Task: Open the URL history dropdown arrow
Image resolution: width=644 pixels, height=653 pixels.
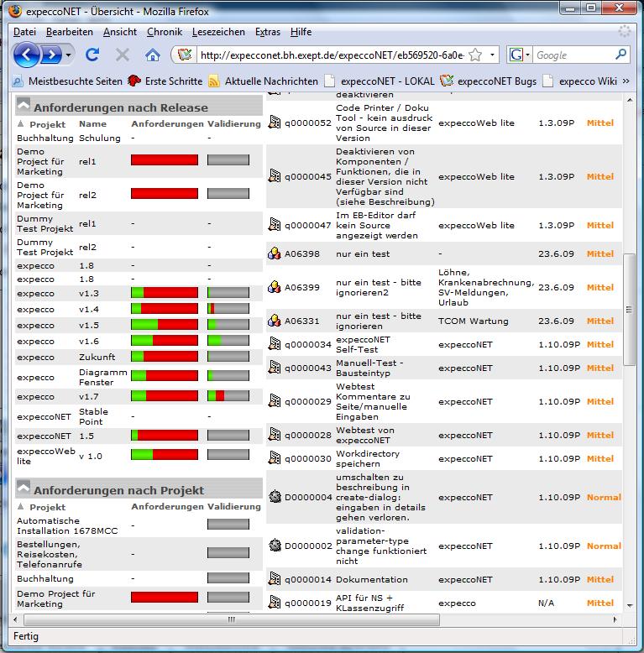Action: tap(493, 55)
